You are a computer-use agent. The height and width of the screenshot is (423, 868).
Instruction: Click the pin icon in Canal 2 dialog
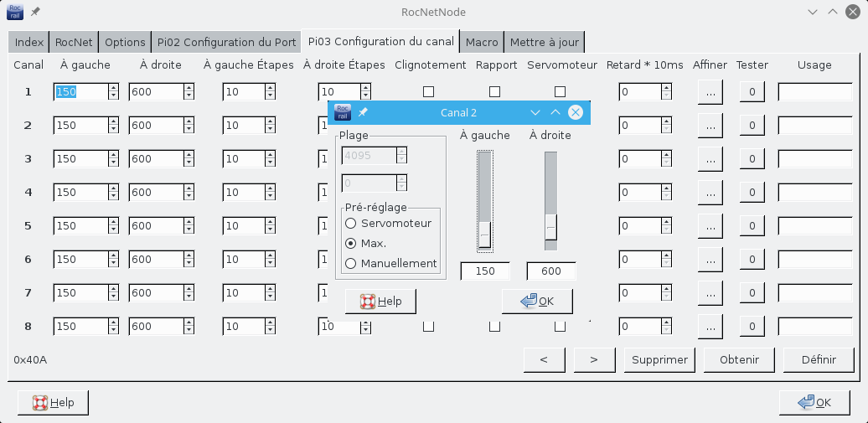click(363, 112)
